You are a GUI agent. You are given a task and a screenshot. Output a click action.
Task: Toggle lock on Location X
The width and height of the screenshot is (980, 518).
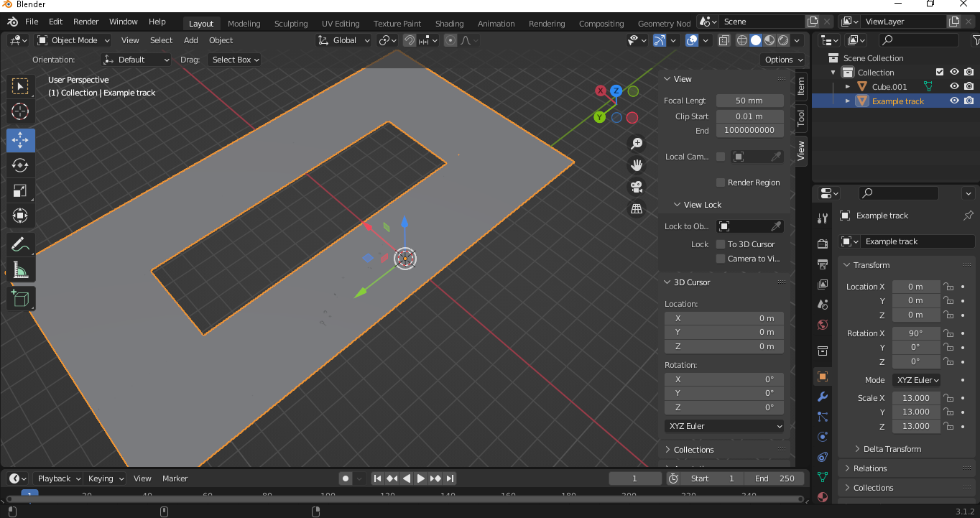tap(948, 287)
